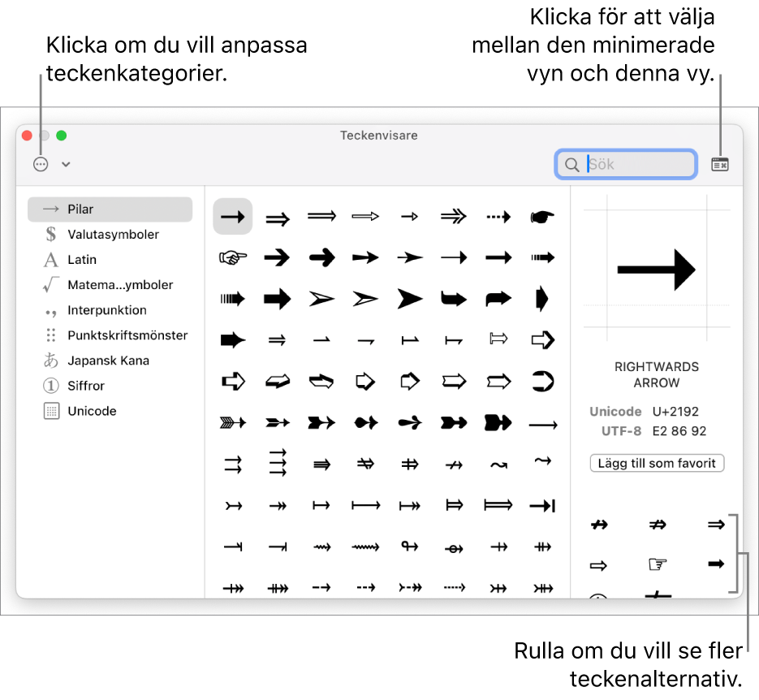Choose the Matema...ymboler category

pyautogui.click(x=110, y=285)
